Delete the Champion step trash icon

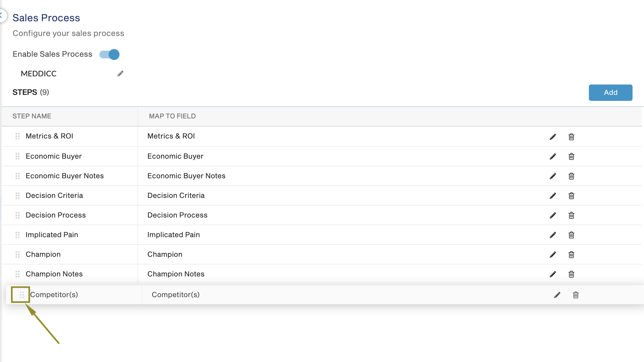571,254
